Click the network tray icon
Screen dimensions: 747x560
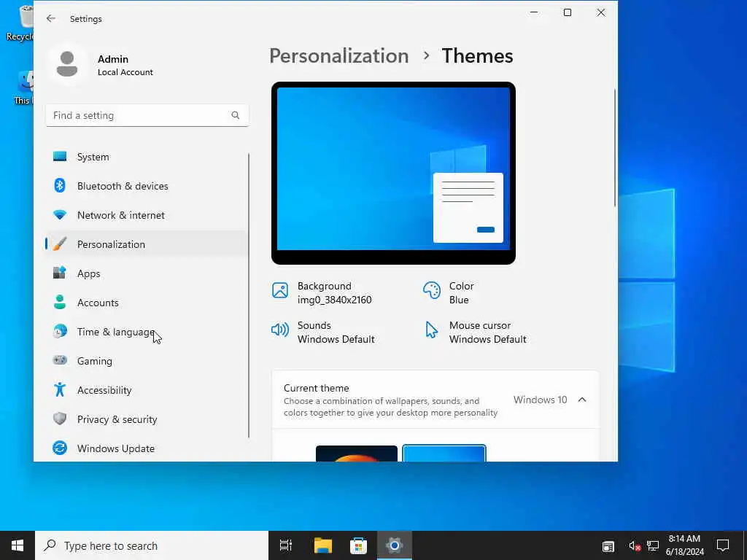pyautogui.click(x=653, y=545)
